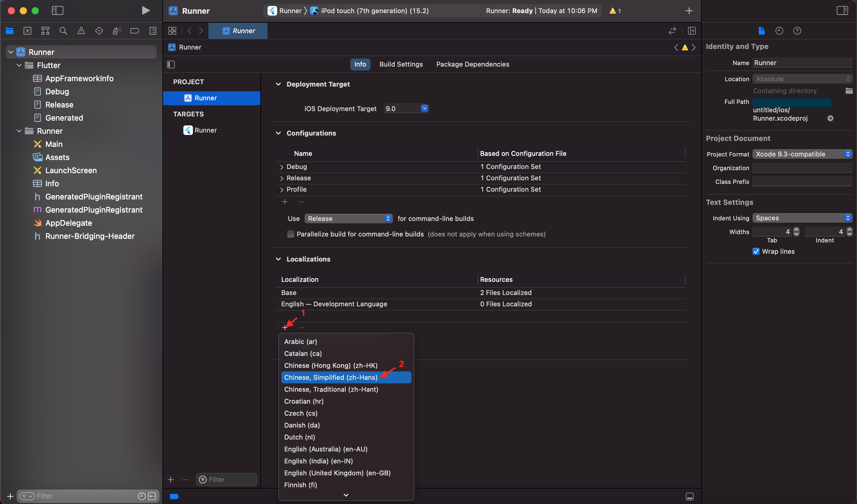857x504 pixels.
Task: Go forward with the right chevron
Action: pyautogui.click(x=201, y=31)
